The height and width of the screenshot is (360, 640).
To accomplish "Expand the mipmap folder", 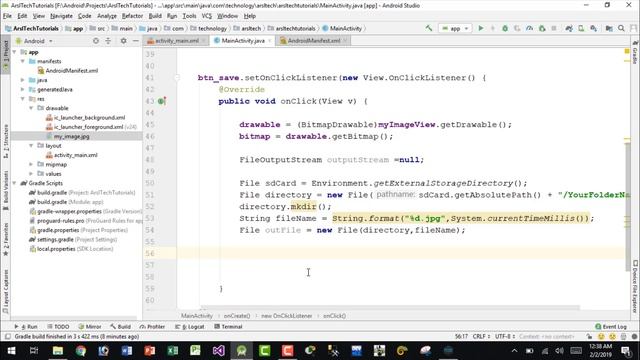I will pyautogui.click(x=31, y=164).
